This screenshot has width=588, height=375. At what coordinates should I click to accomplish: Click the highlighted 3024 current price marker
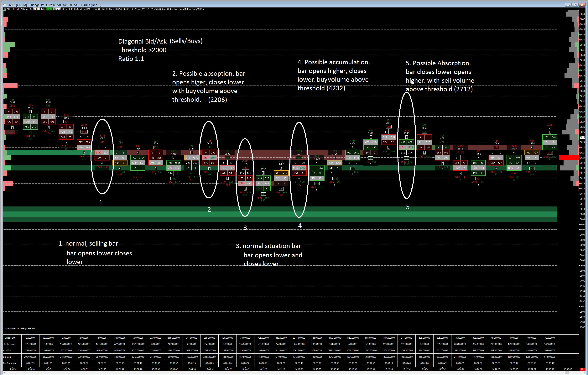pyautogui.click(x=582, y=137)
